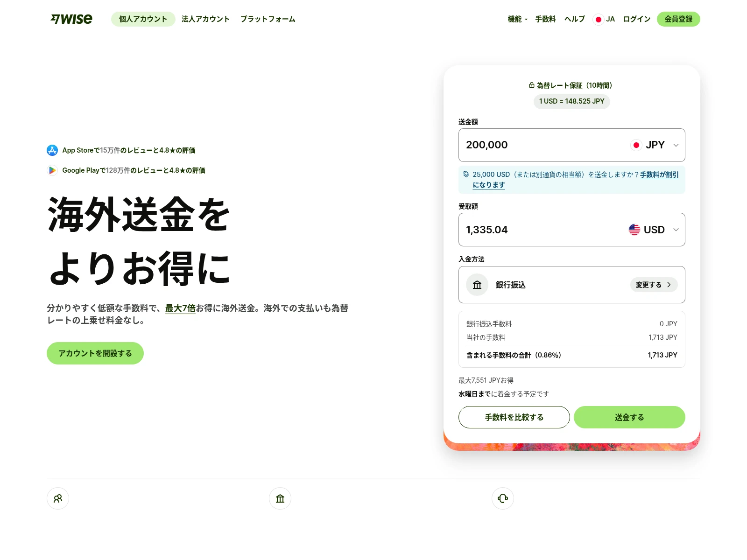Select the bank building icon at bottom center

[x=280, y=498]
